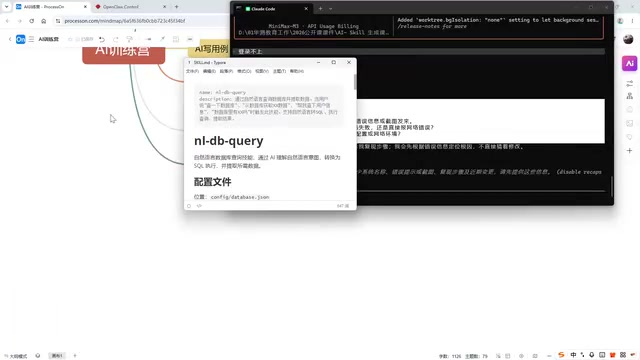The image size is (640, 360).
Task: Click the terminal window scrollbar
Action: tap(611, 186)
